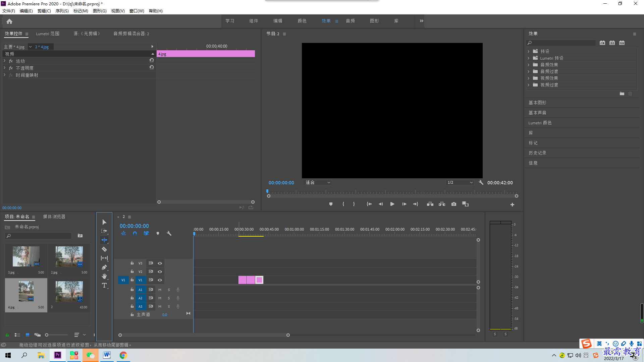Expand the 运动 effect properties

5,61
